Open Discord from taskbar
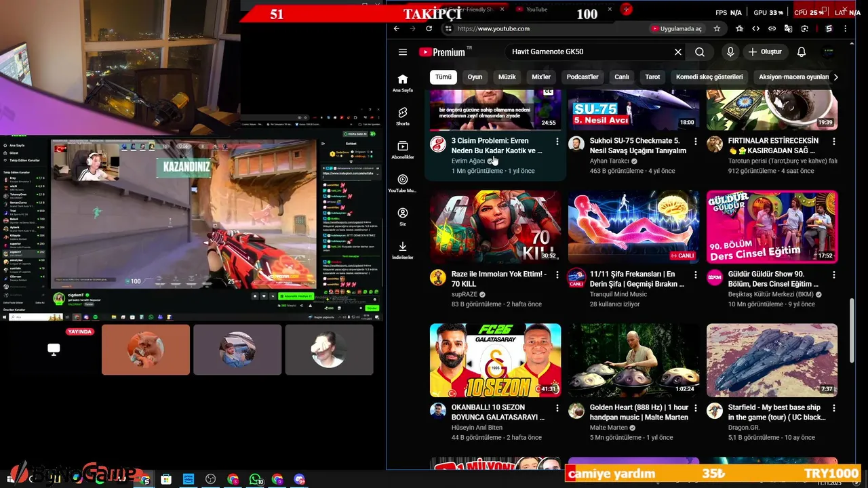The height and width of the screenshot is (488, 868). point(300,479)
